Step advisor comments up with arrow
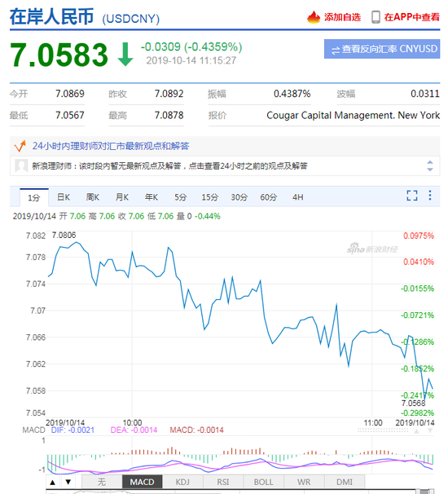The image size is (448, 494). click(430, 162)
